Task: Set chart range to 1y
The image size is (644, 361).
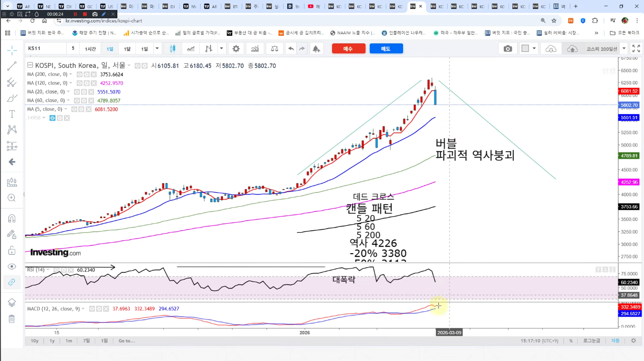Action: pos(52,341)
